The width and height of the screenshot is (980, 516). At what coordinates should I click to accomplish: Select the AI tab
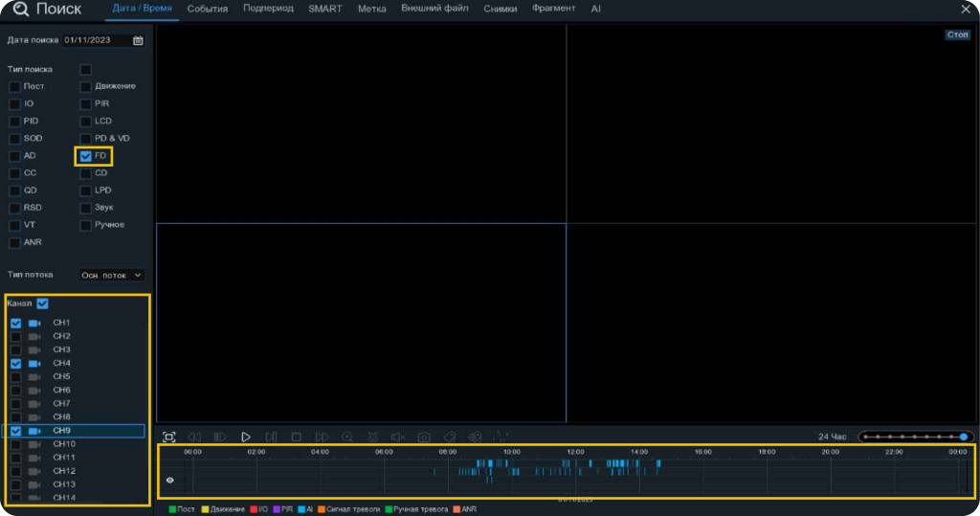(x=595, y=9)
